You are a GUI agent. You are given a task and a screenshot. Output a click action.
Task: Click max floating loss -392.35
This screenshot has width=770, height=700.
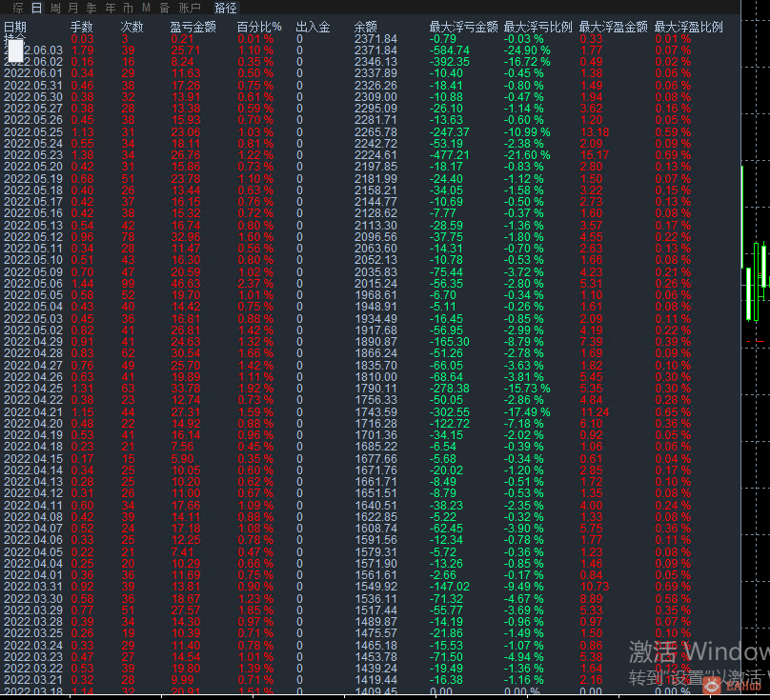point(450,62)
